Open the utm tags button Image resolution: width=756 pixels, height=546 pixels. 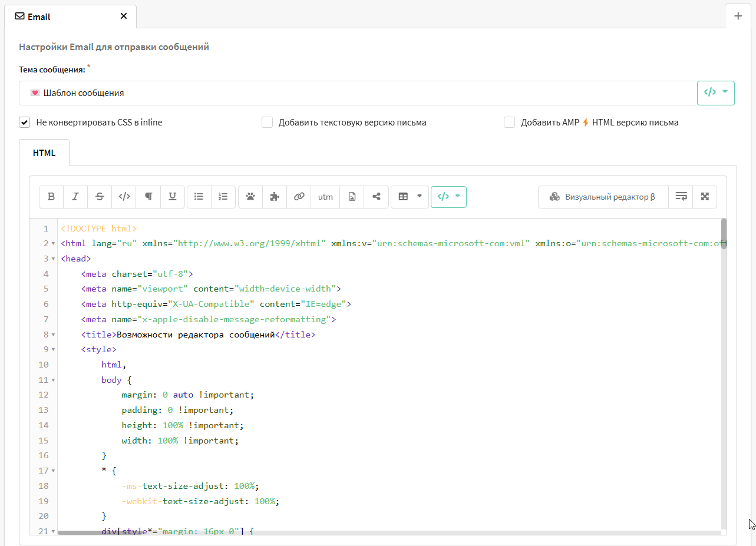tap(325, 197)
